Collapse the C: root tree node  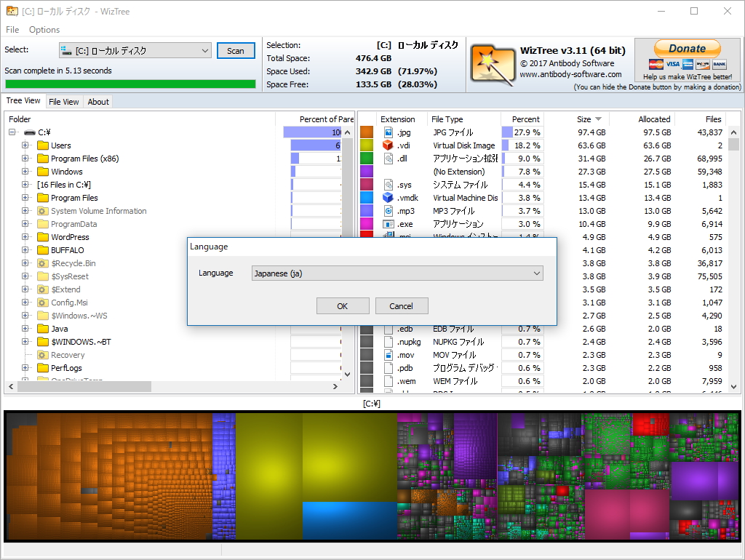click(x=12, y=132)
